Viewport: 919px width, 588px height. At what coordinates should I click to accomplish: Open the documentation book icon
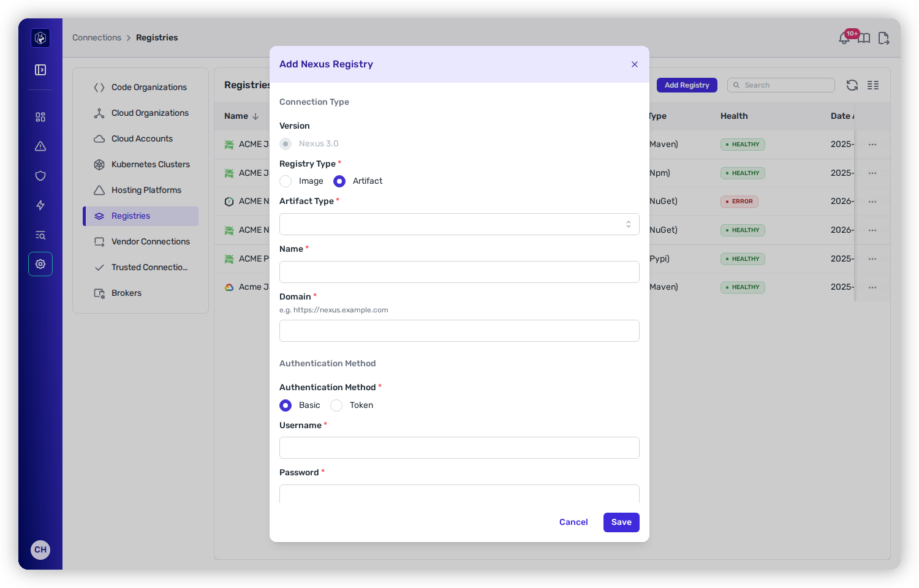864,38
